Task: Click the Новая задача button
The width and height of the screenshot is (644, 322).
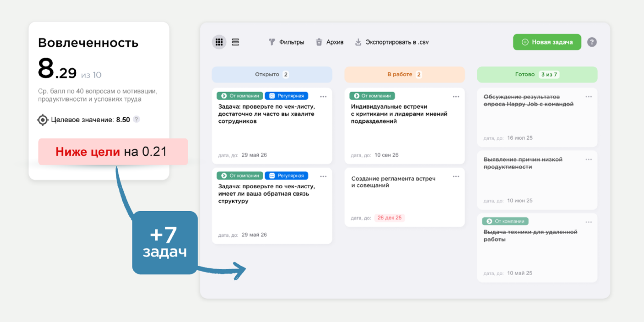Action: click(x=547, y=42)
